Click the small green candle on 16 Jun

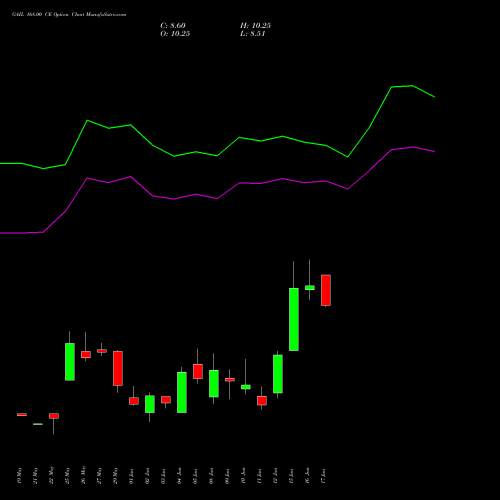click(310, 287)
